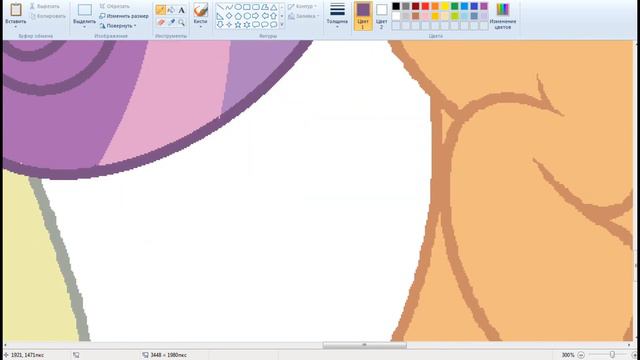Choose the Rounded rectangle shape
Viewport: 640px width, 360px height.
256,7
